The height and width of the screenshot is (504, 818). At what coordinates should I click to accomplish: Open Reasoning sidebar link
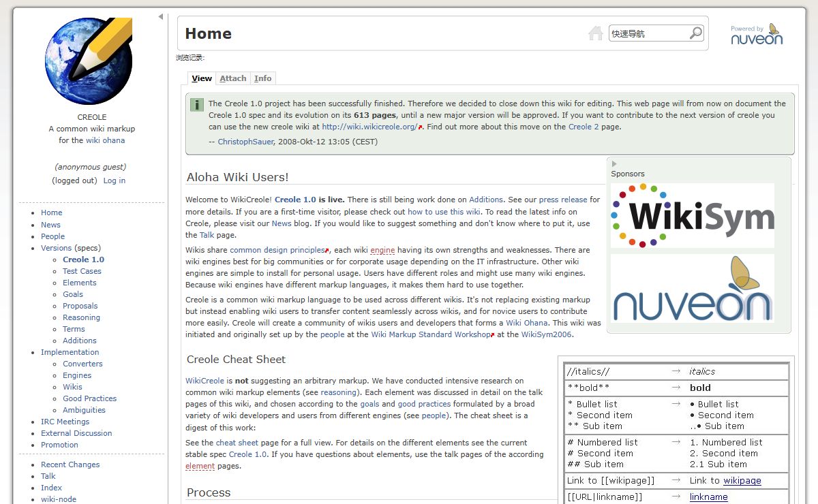81,317
